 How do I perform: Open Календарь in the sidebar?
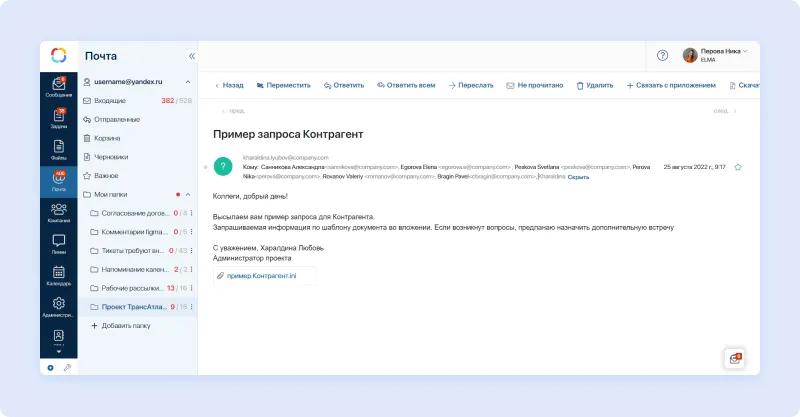(x=59, y=276)
